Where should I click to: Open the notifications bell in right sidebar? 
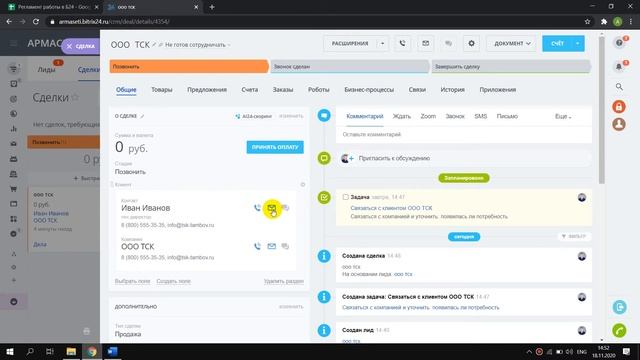click(619, 66)
